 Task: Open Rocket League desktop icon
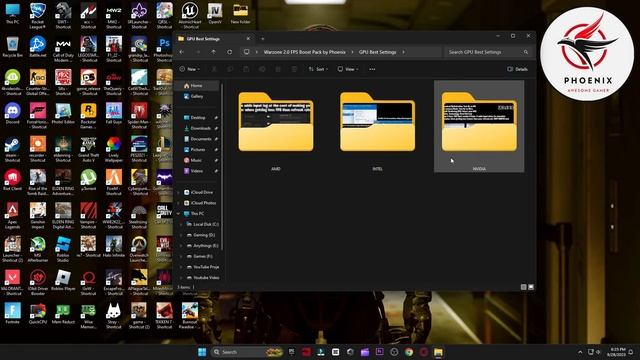point(38,16)
